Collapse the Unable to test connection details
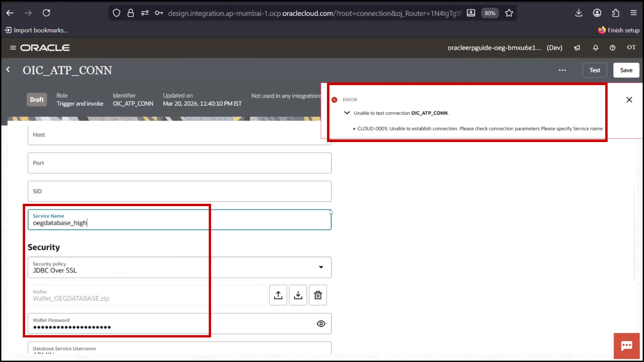 pos(347,113)
